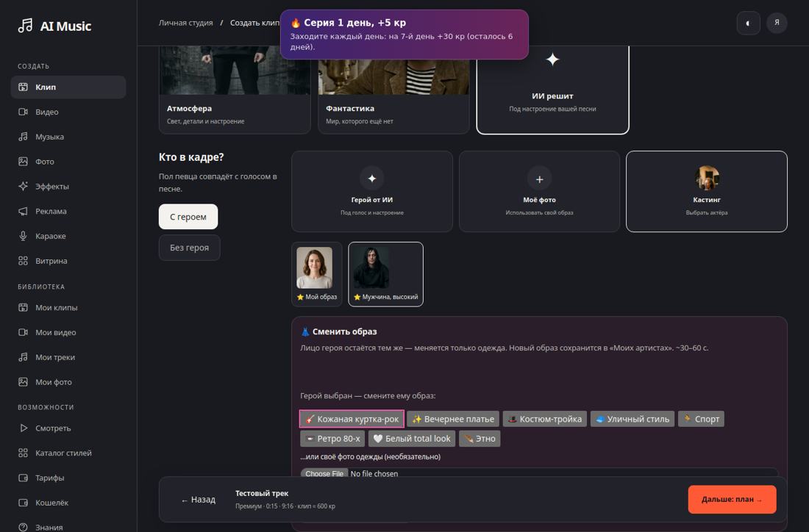
Task: Choose the Герой от ИИ card
Action: click(372, 191)
